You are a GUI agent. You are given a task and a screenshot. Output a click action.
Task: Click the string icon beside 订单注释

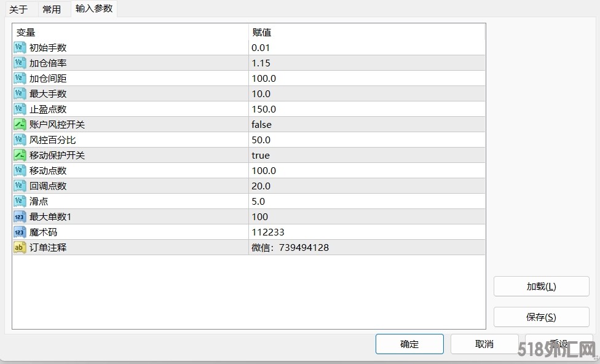(x=20, y=248)
